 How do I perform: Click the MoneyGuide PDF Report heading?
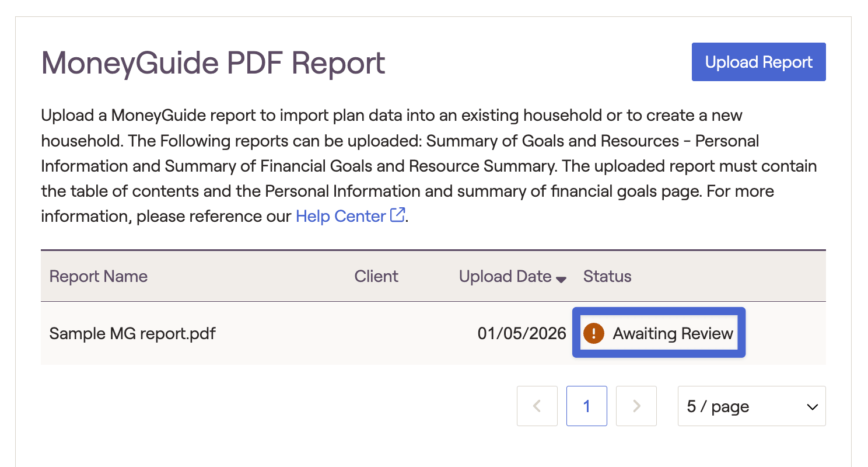coord(213,63)
